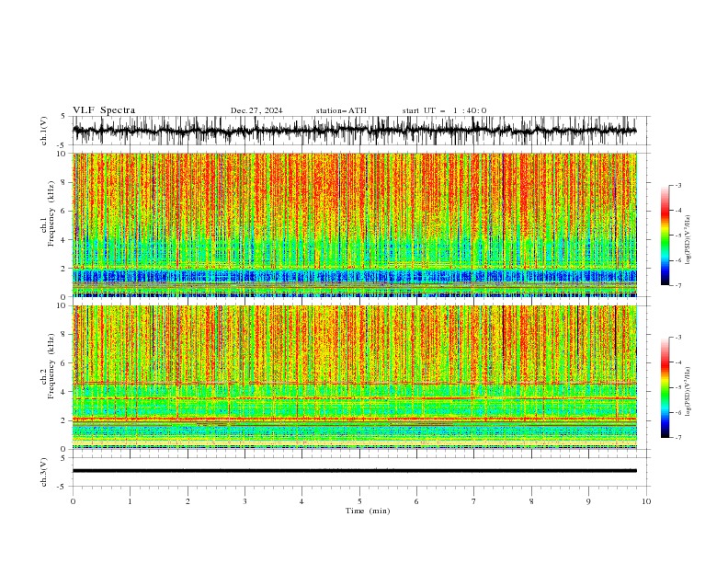Screen dimensions: 728x563
Task: Select the "Time (min)" axis label
Action: coord(368,511)
